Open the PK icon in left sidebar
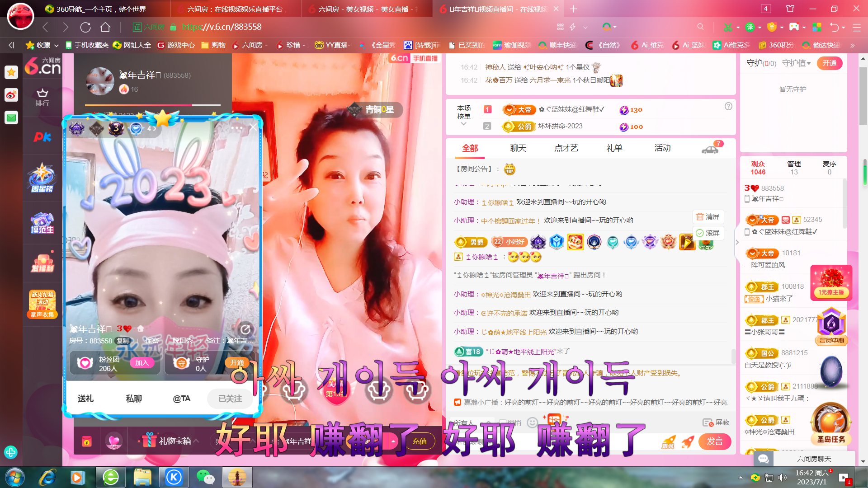This screenshot has width=868, height=488. pos(42,137)
